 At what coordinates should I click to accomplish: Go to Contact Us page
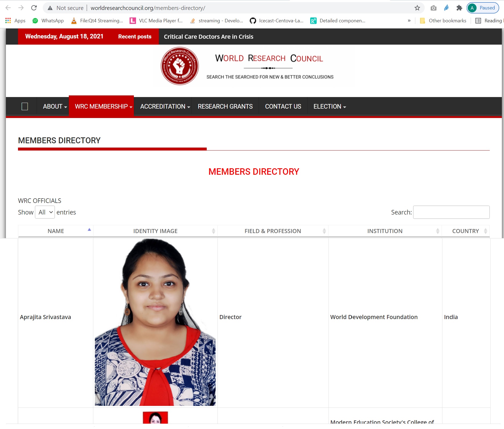[x=283, y=106]
